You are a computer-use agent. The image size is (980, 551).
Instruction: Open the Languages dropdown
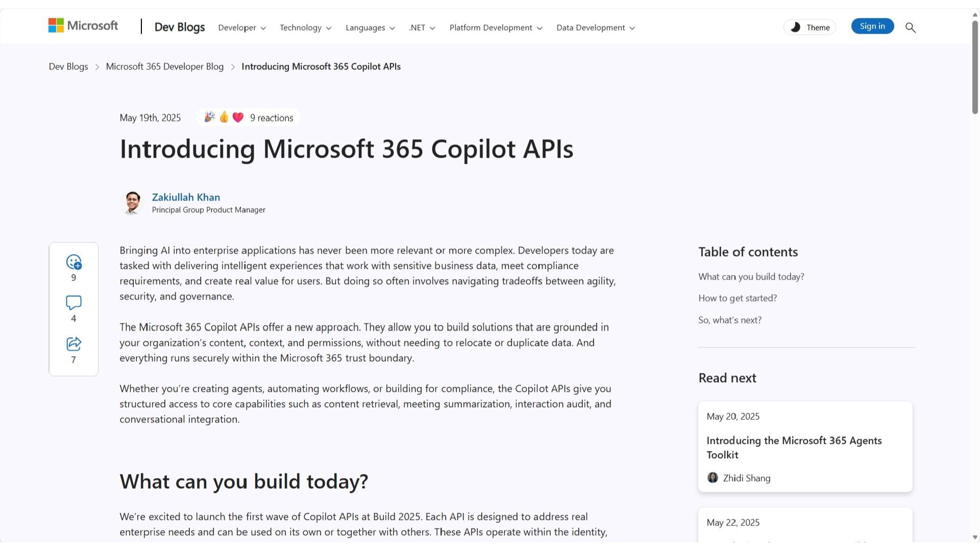click(x=370, y=28)
